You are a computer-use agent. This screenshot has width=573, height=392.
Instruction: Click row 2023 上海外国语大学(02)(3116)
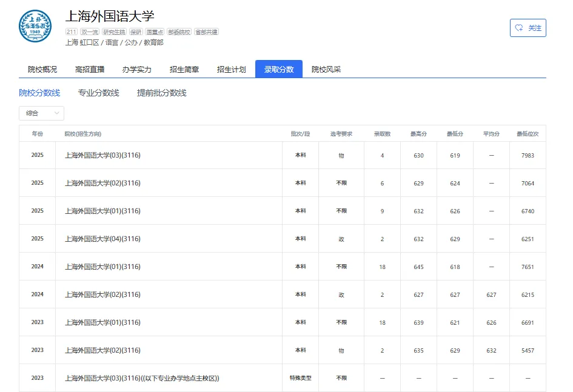pyautogui.click(x=283, y=350)
